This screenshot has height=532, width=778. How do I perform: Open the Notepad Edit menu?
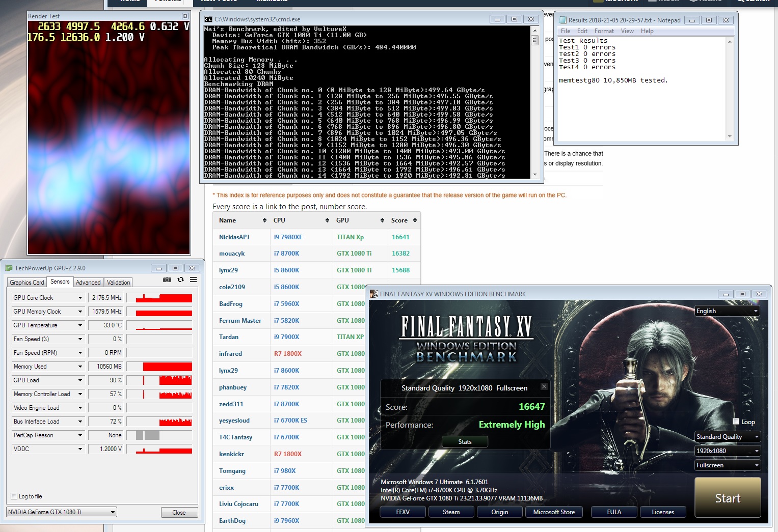point(582,31)
